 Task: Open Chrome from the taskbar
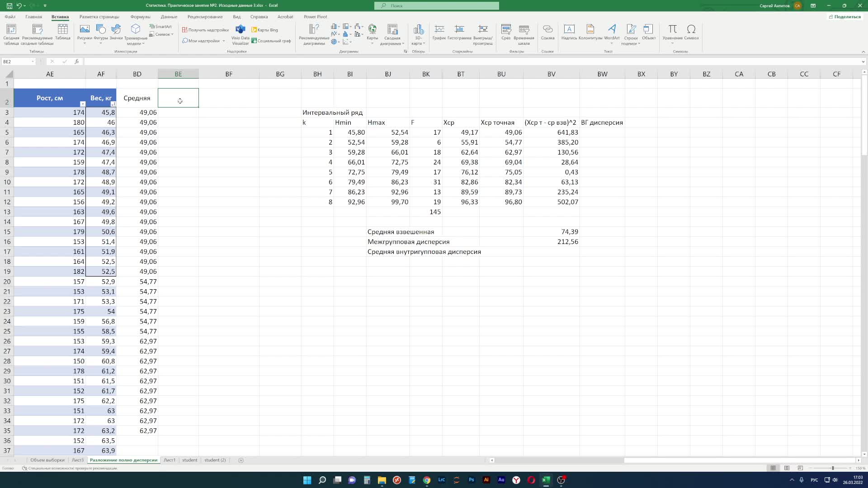427,480
